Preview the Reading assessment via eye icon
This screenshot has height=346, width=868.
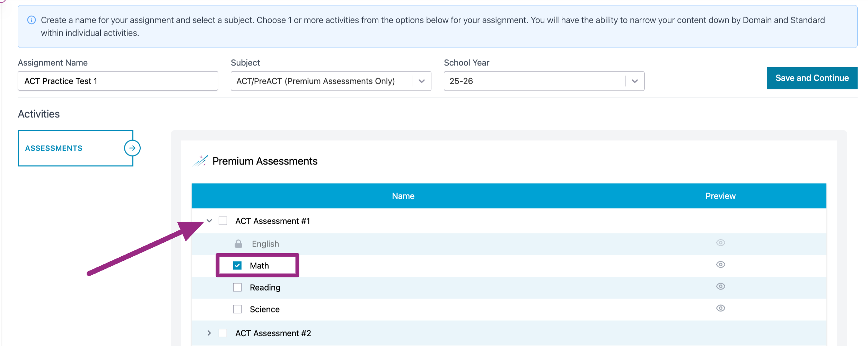721,286
